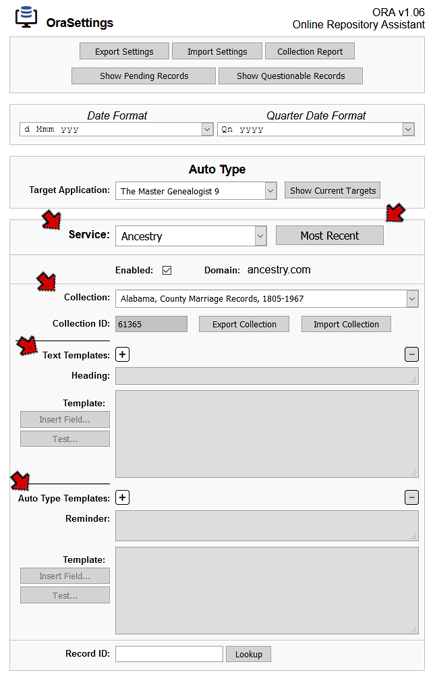Add a new Auto Type Template plus icon
Viewport: 433px width, 680px height.
coord(122,497)
